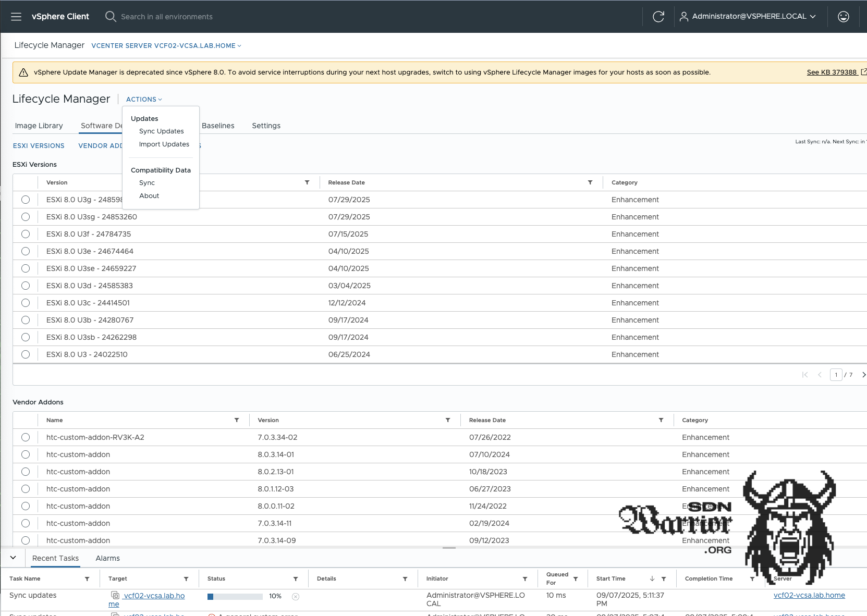This screenshot has width=867, height=616.
Task: Switch to the Alarms tab
Action: click(x=108, y=558)
